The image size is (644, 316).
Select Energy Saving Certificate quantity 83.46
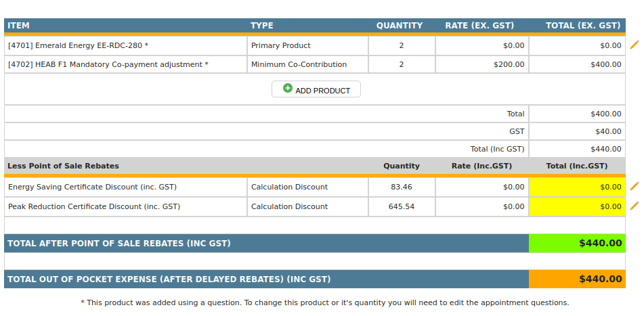pyautogui.click(x=402, y=187)
